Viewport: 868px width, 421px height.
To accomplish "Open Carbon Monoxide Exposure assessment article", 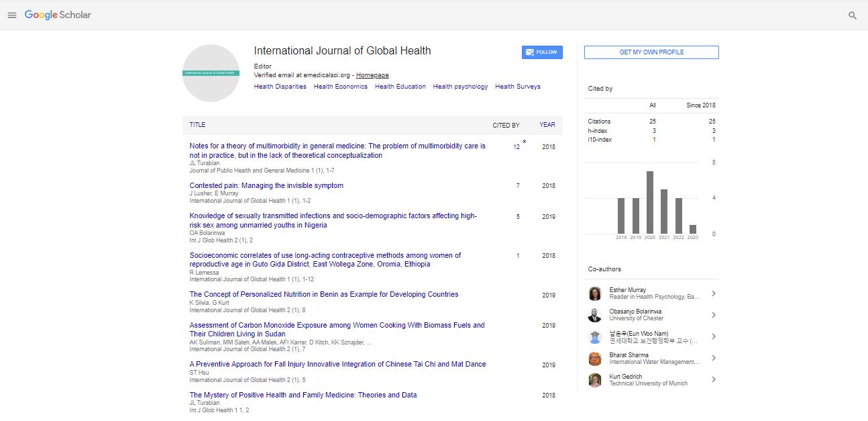I will [337, 330].
